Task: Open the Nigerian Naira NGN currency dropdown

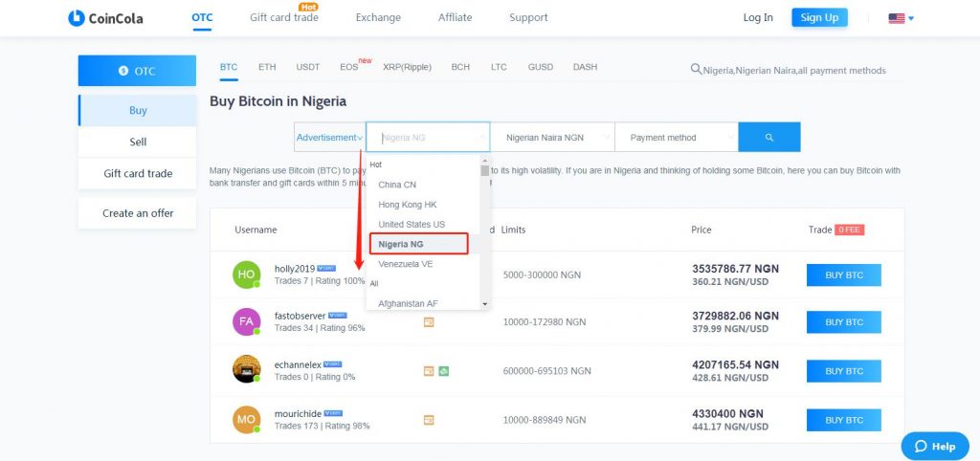Action: 552,138
